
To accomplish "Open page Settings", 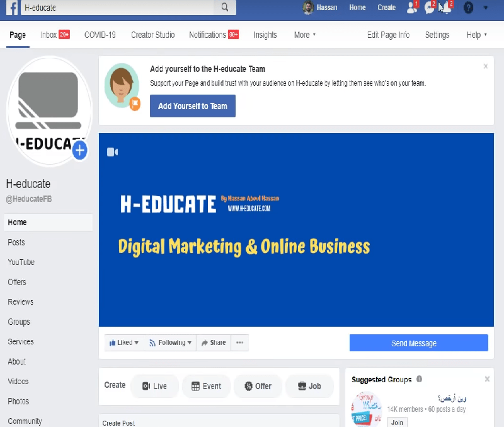I will click(437, 35).
